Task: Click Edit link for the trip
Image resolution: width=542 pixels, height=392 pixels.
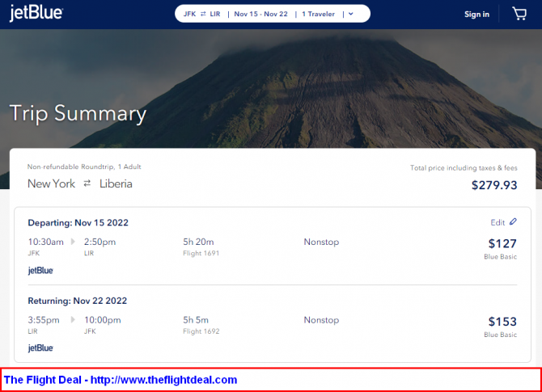Action: click(498, 222)
